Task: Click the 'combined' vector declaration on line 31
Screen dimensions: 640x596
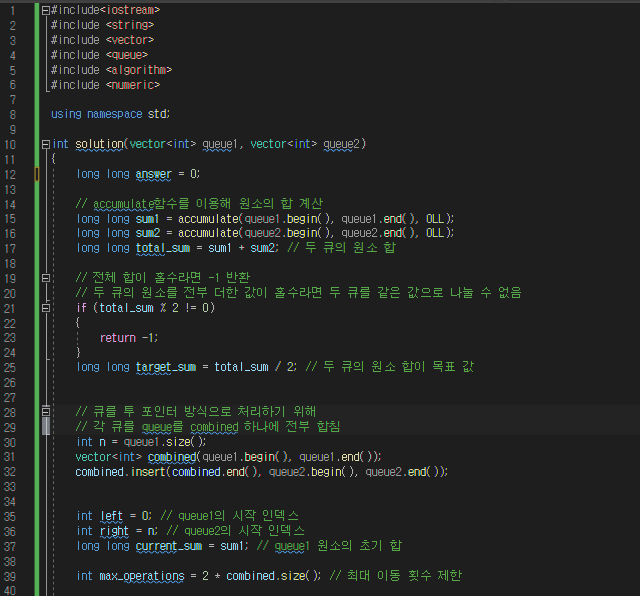Action: tap(172, 457)
